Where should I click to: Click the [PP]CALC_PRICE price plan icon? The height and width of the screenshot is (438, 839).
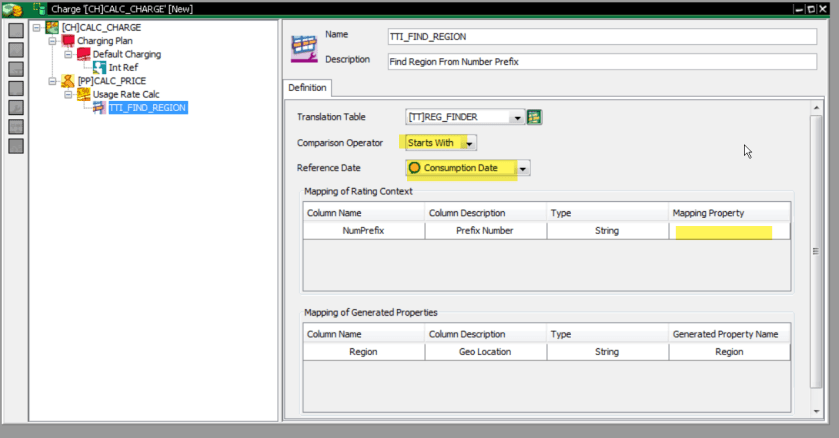click(68, 80)
